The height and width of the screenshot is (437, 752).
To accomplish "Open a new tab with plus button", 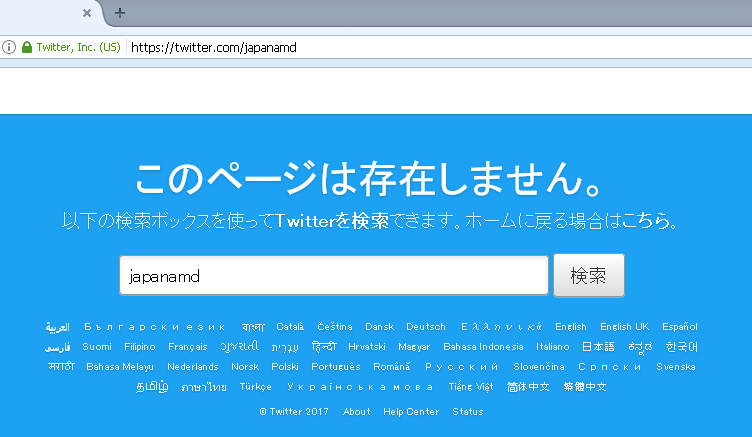I will coord(120,12).
